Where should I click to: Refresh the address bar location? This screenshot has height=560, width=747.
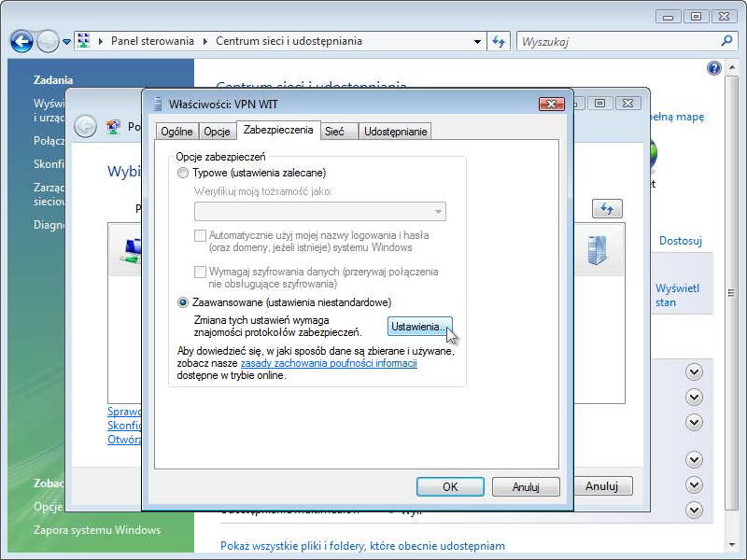(499, 41)
